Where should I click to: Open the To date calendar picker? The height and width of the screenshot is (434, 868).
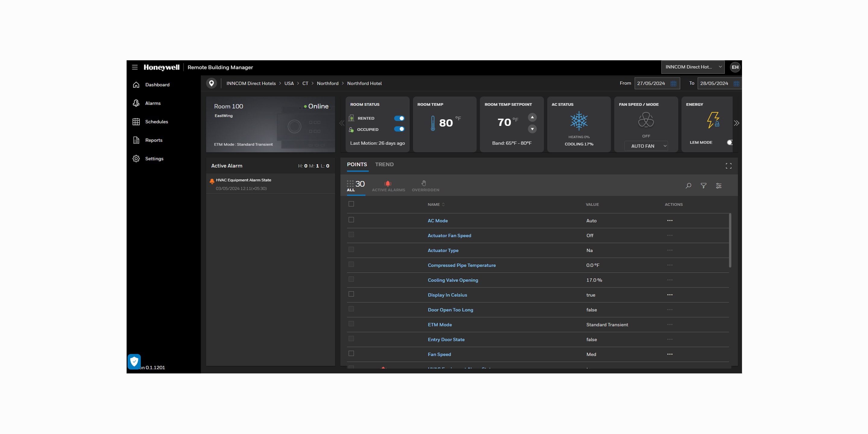[x=736, y=83]
